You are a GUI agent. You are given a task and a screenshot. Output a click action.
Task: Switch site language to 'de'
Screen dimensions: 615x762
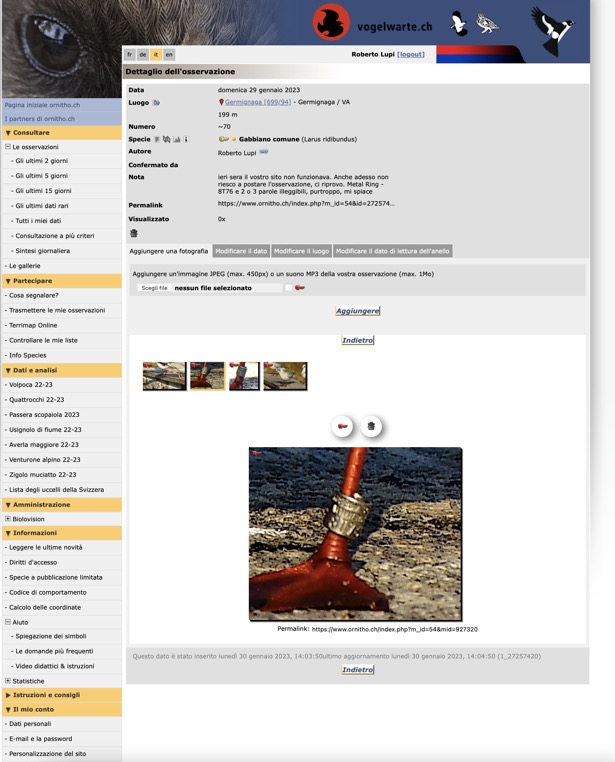[143, 55]
